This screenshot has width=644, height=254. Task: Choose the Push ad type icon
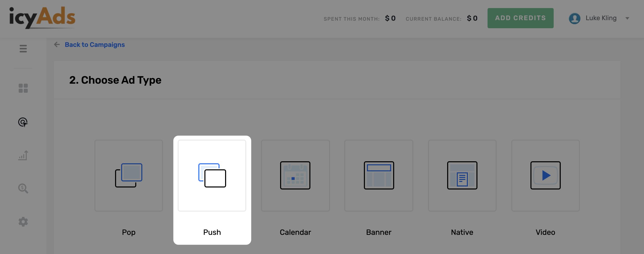click(x=212, y=175)
